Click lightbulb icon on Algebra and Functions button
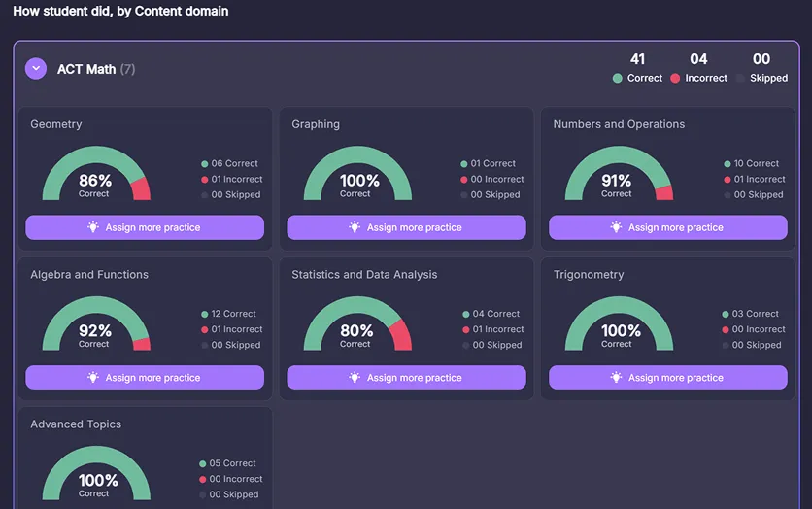 pyautogui.click(x=92, y=377)
